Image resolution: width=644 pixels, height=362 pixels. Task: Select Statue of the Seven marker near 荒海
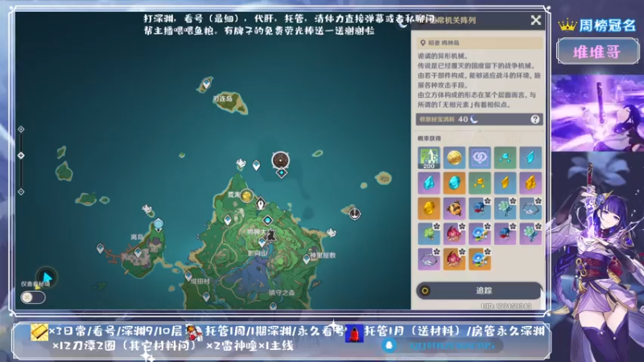(x=260, y=204)
